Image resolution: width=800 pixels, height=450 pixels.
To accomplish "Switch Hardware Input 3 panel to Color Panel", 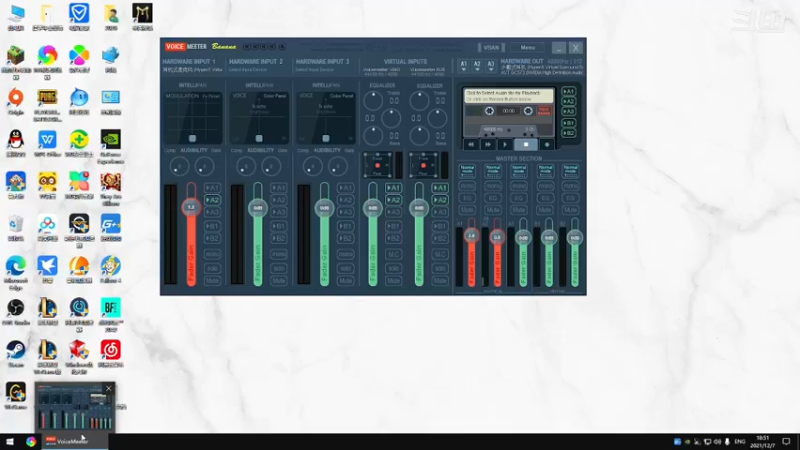I will pyautogui.click(x=342, y=96).
